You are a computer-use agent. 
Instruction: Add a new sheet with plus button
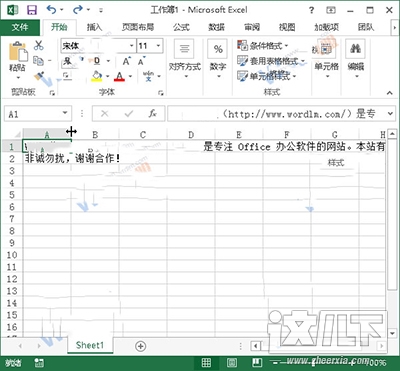(141, 346)
